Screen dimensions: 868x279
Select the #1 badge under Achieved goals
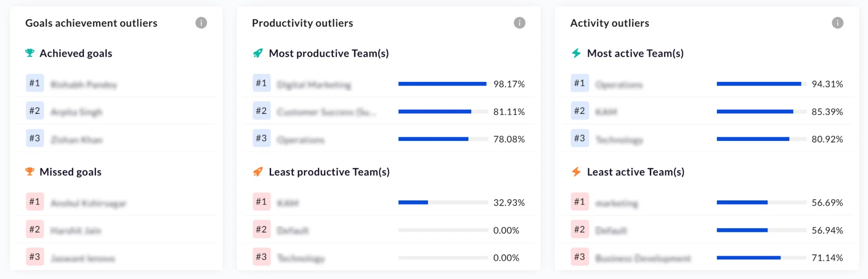point(35,83)
